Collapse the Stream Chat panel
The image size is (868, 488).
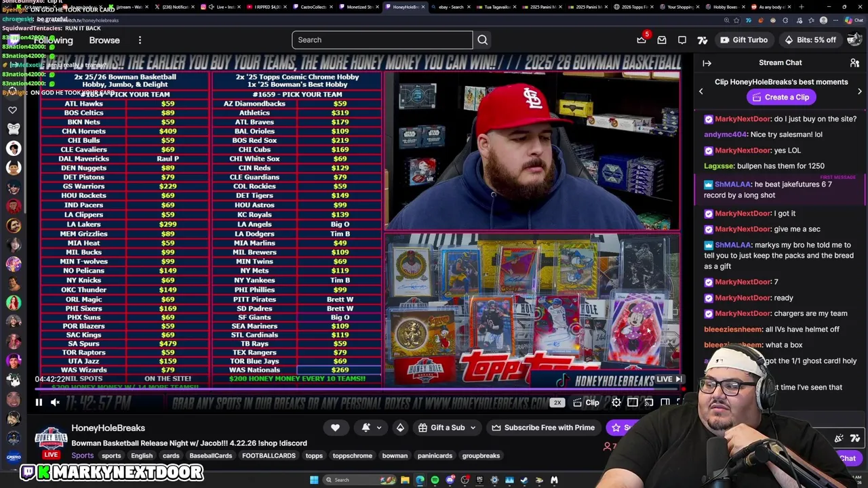click(707, 63)
